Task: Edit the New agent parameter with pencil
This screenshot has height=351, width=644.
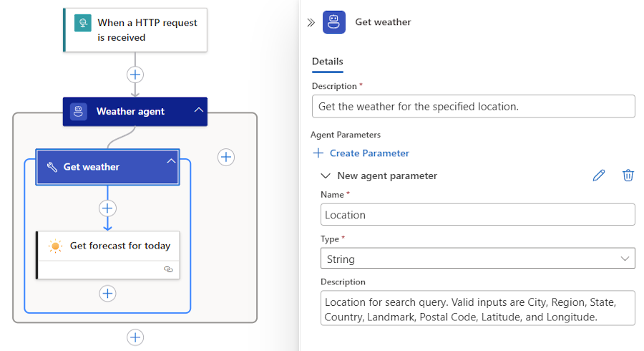Action: 599,175
